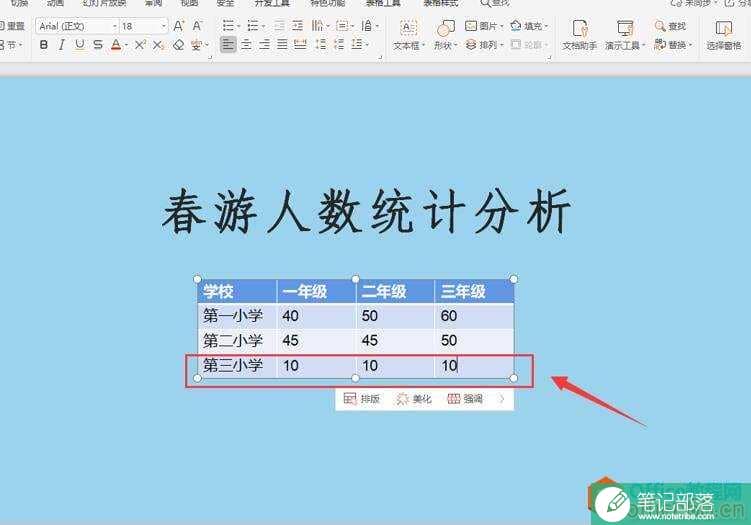Expand the numbering style dropdown arrow
This screenshot has height=525, width=751.
click(263, 26)
